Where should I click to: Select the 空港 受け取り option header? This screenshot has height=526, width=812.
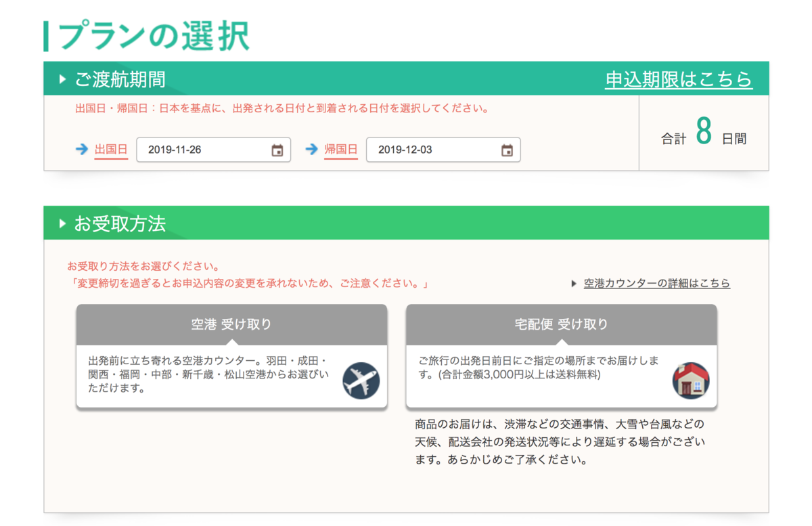point(231,324)
